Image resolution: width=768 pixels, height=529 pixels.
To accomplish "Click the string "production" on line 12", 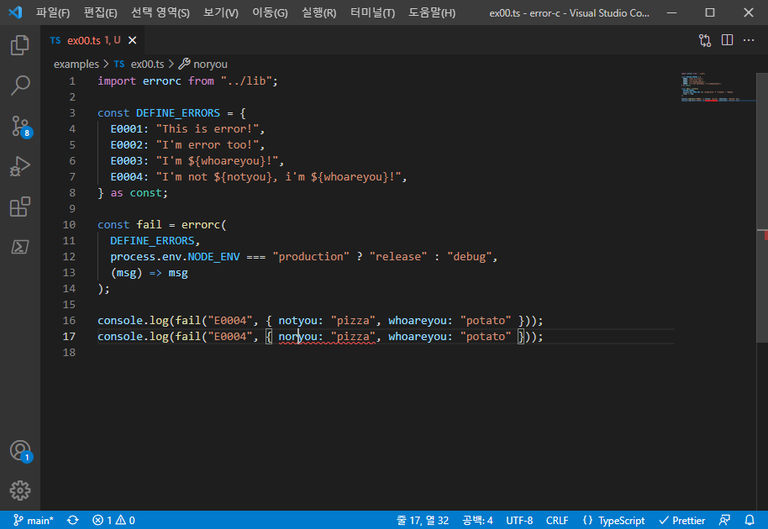I will click(x=311, y=257).
